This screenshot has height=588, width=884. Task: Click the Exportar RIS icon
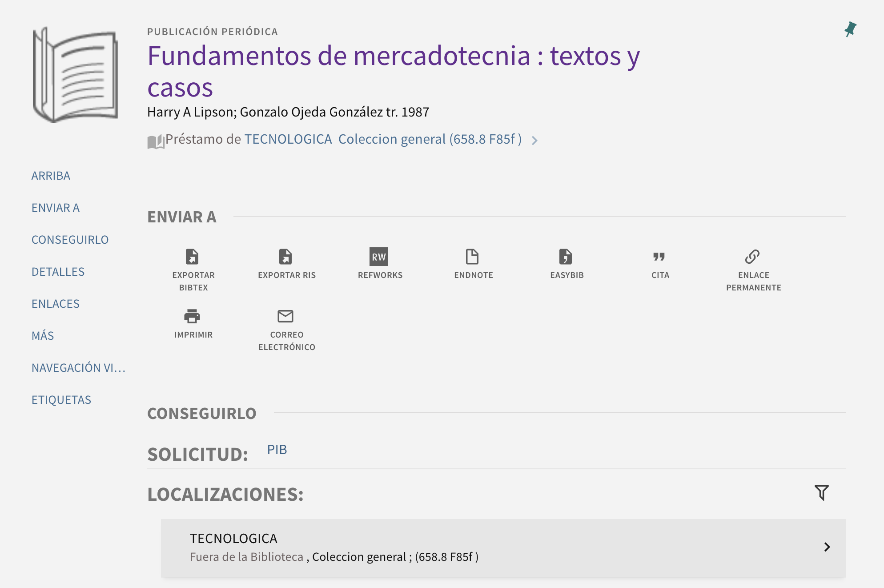pyautogui.click(x=285, y=257)
